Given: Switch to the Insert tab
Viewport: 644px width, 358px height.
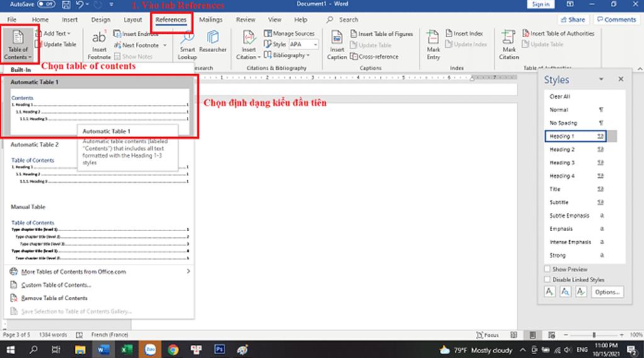Looking at the screenshot, I should pyautogui.click(x=70, y=19).
